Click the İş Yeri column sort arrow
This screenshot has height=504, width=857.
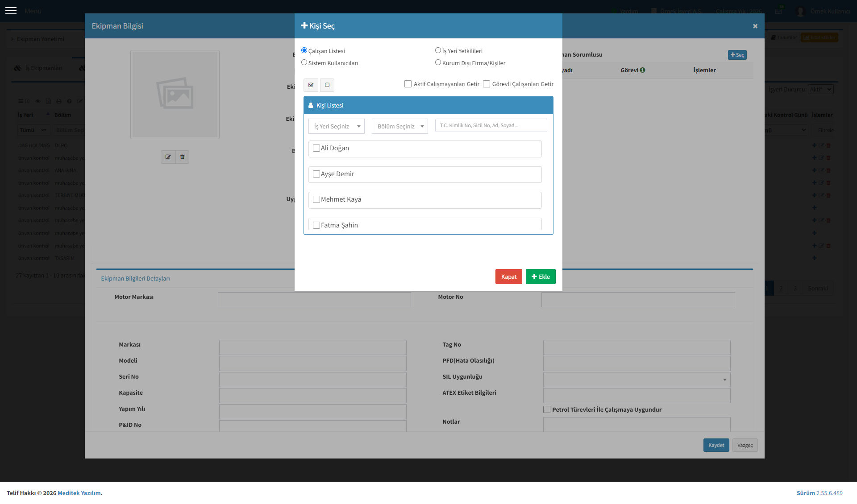pos(48,115)
